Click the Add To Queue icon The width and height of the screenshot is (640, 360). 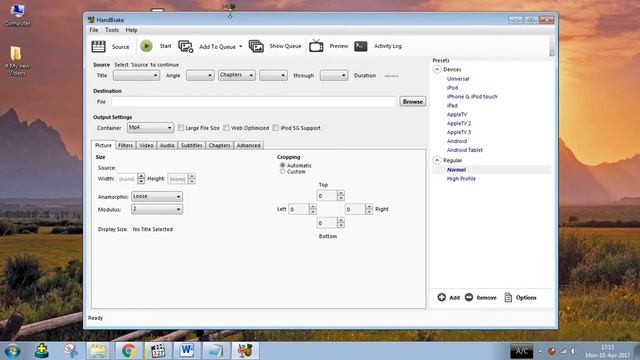tap(186, 47)
